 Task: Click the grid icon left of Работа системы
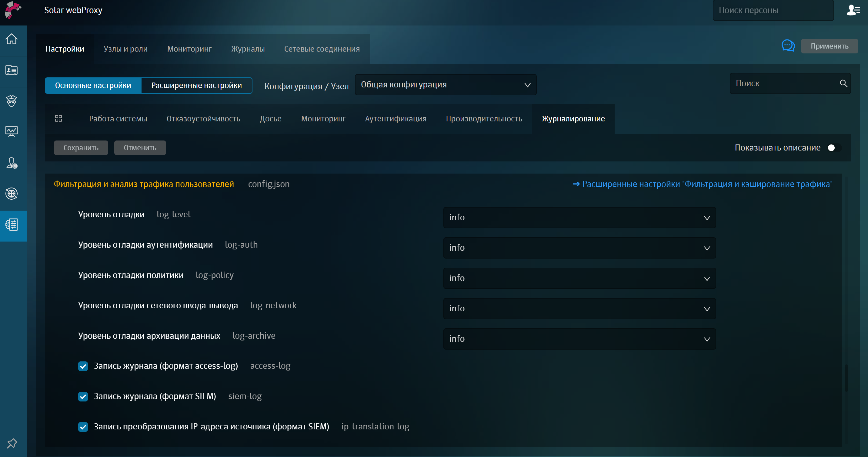[x=58, y=118]
